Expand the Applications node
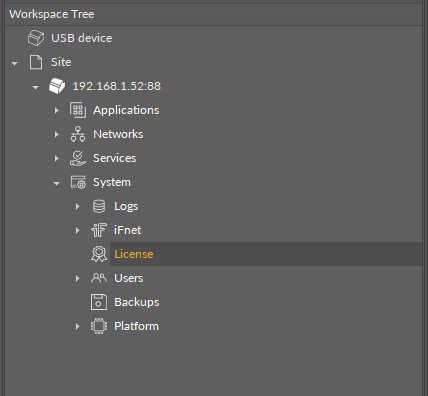This screenshot has width=428, height=396. tap(57, 110)
